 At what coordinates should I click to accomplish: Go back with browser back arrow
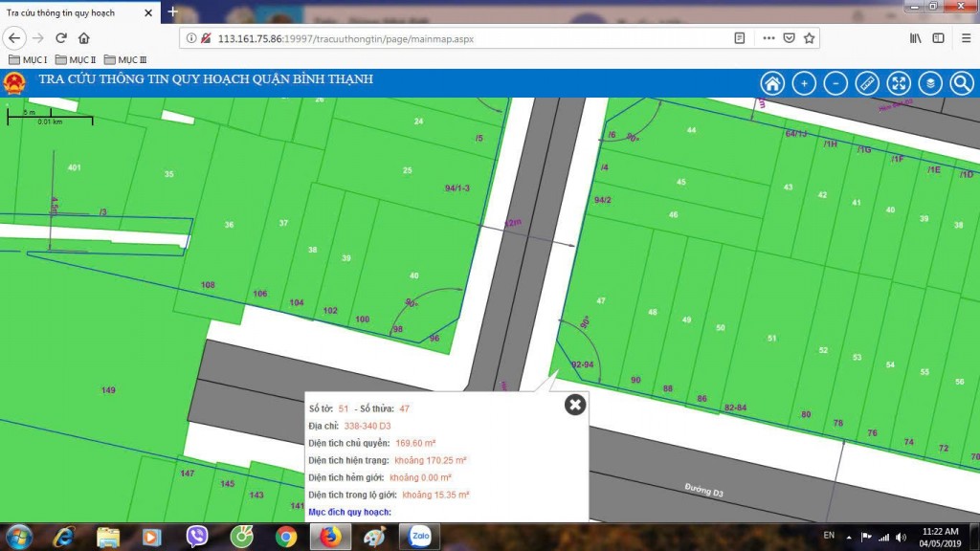tap(14, 38)
